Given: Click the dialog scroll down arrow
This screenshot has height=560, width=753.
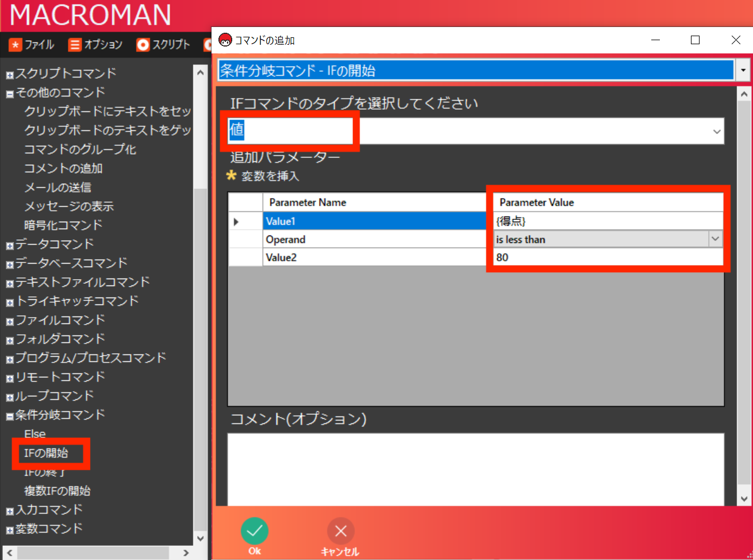Looking at the screenshot, I should tap(744, 499).
